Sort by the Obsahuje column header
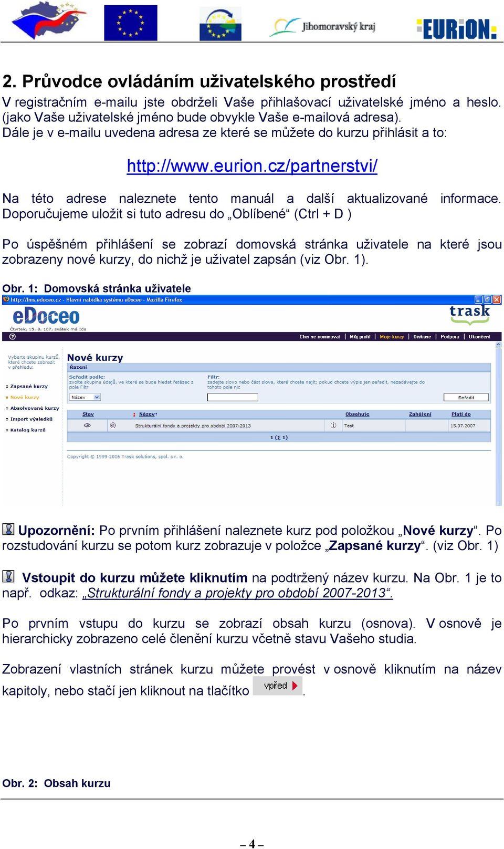The width and height of the screenshot is (504, 849). pyautogui.click(x=358, y=414)
